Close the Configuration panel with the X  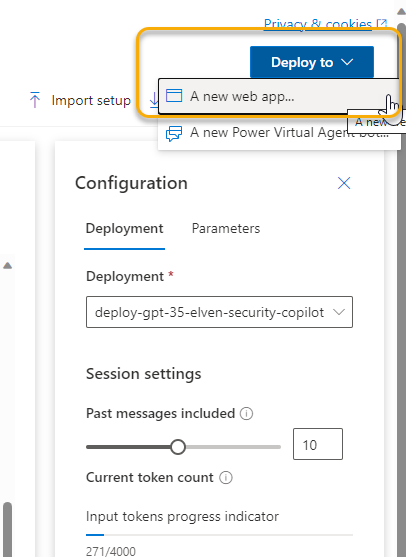pyautogui.click(x=344, y=183)
